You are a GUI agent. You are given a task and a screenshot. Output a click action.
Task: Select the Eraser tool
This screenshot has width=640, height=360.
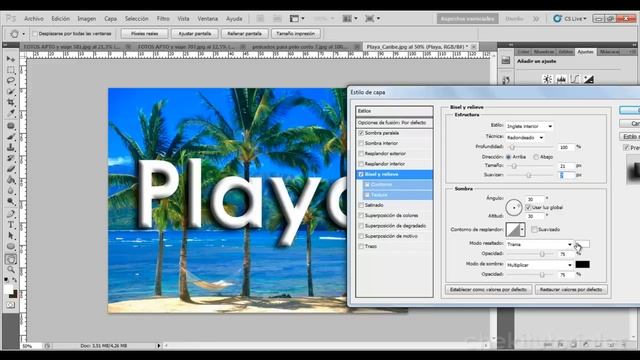point(11,169)
